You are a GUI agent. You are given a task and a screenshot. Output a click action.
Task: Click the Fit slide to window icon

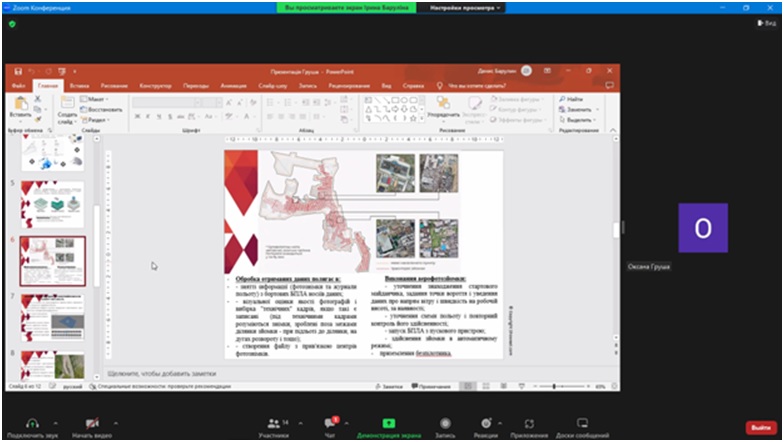click(x=614, y=386)
